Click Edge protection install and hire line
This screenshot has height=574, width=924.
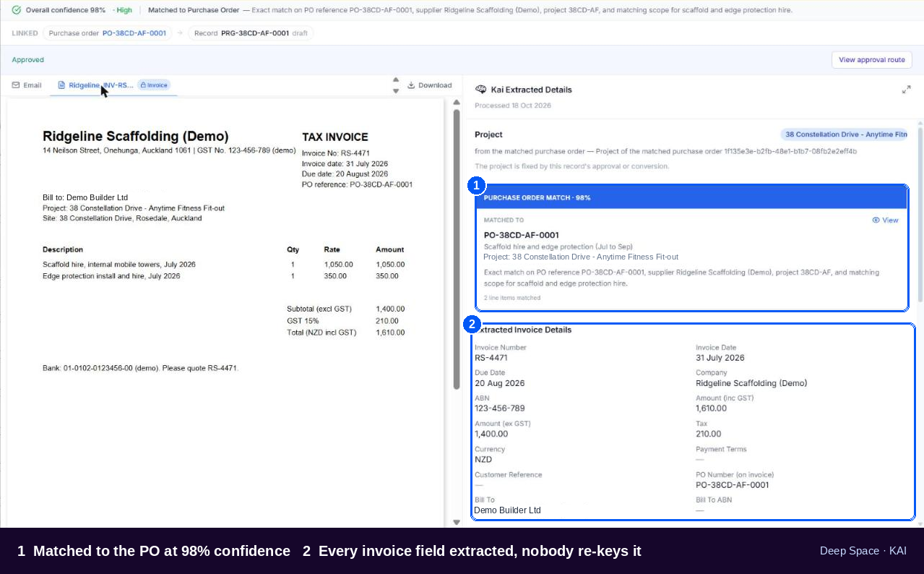coord(111,276)
